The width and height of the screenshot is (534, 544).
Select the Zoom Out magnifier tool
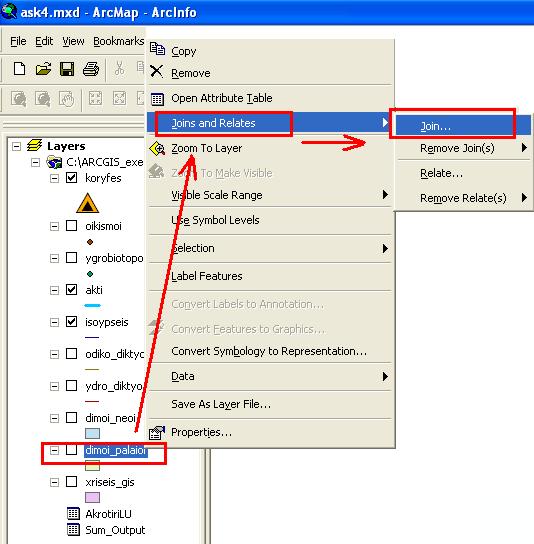coord(43,99)
